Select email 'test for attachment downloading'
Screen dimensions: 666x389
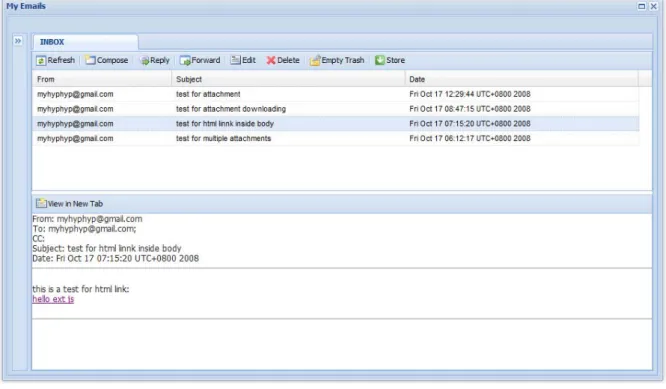(x=336, y=109)
